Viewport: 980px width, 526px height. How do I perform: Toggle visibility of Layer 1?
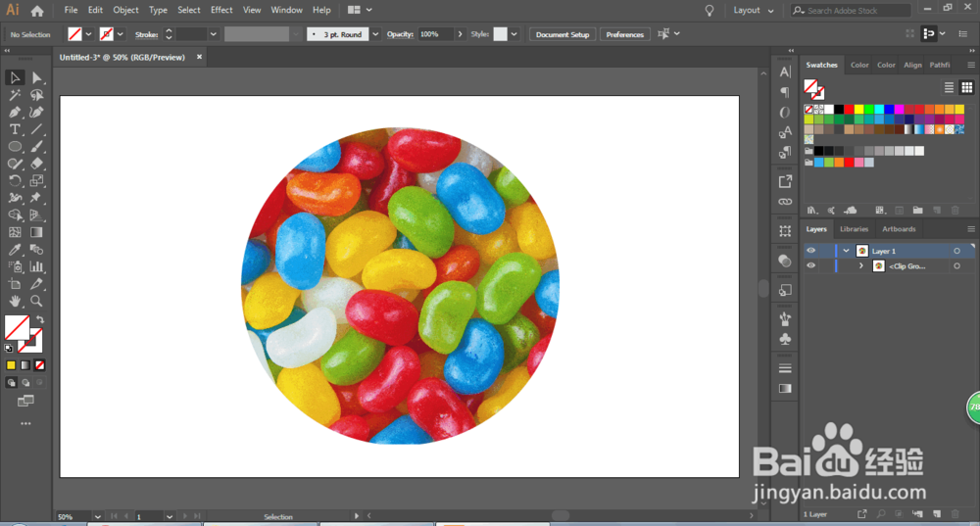pos(810,251)
